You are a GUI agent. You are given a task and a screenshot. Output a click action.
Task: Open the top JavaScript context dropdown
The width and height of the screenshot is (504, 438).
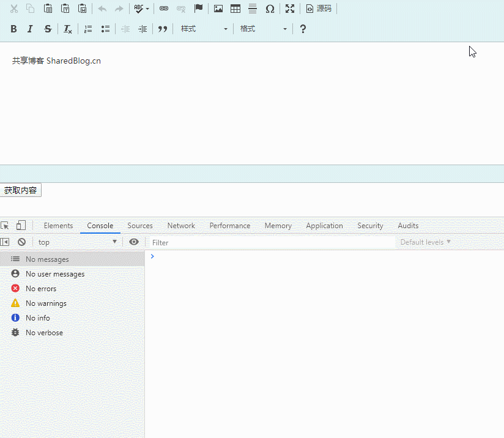[77, 242]
